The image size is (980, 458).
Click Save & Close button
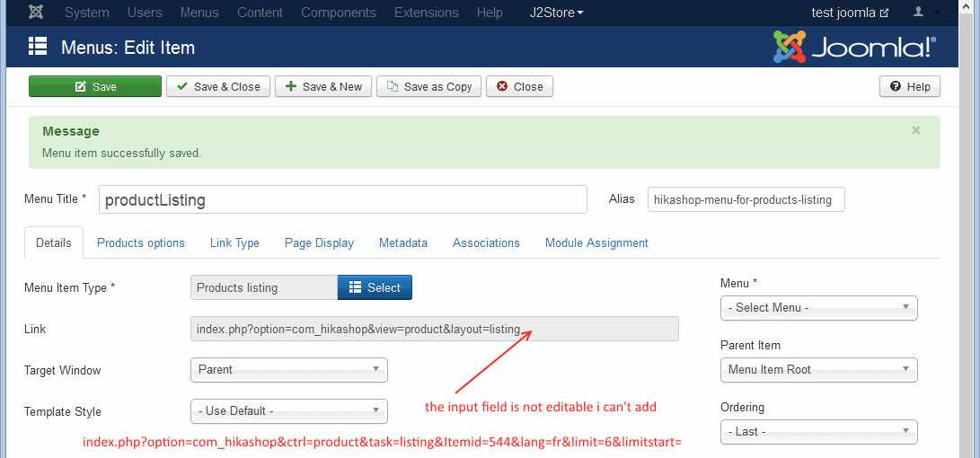pyautogui.click(x=218, y=87)
